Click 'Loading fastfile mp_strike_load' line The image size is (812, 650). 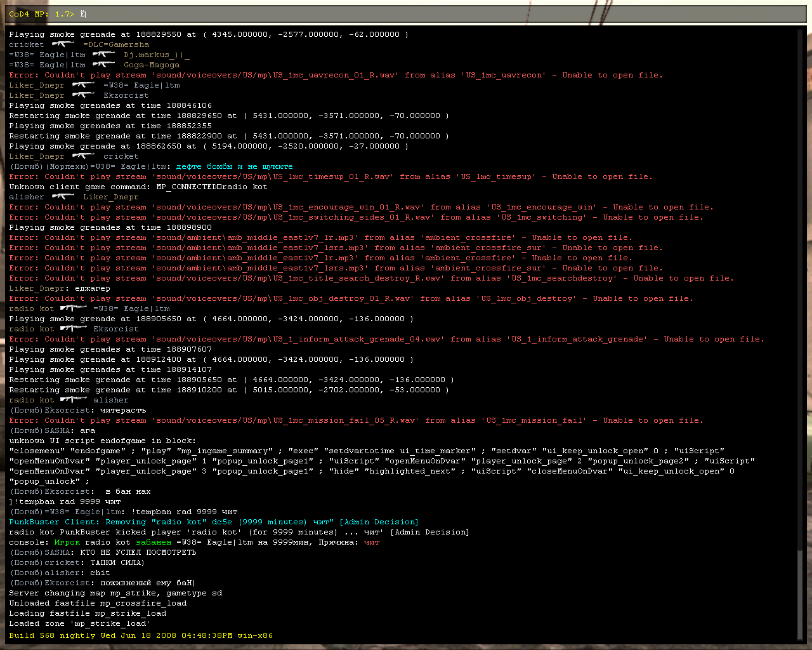point(88,613)
